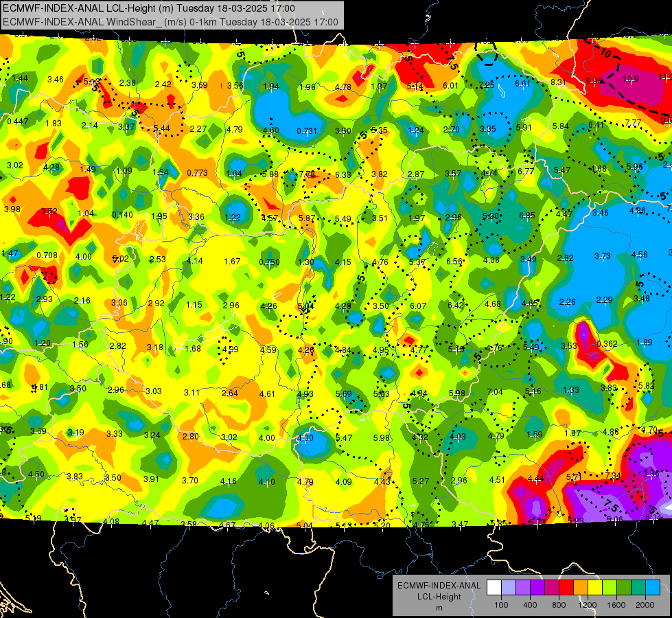
Task: Click the grid value '0.773'
Action: coord(197,173)
